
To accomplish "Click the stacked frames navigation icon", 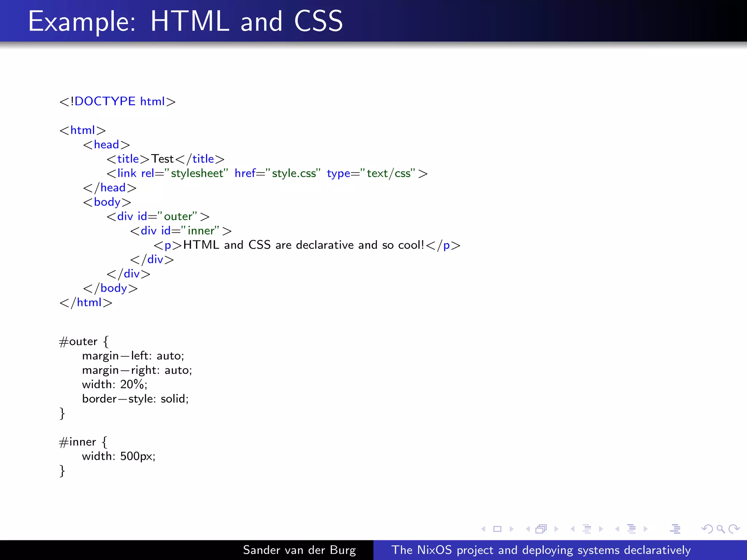I will point(541,529).
